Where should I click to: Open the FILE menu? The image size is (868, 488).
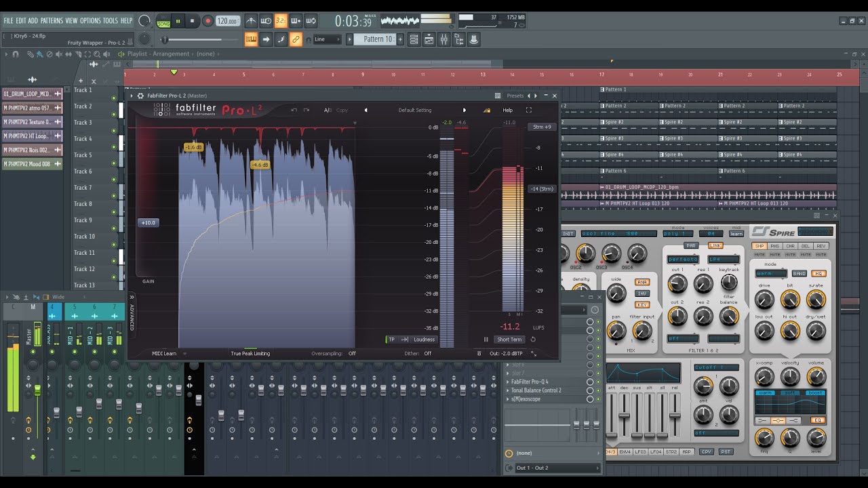pyautogui.click(x=8, y=21)
